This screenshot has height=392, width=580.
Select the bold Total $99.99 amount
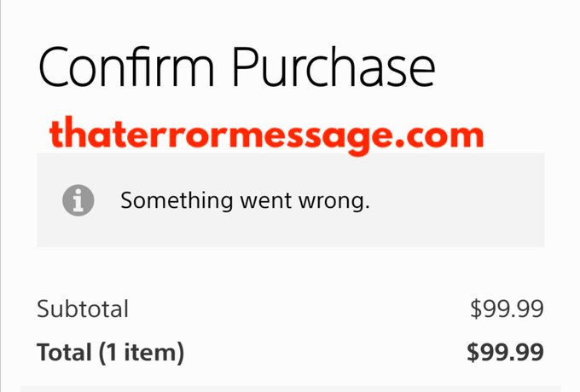click(505, 352)
